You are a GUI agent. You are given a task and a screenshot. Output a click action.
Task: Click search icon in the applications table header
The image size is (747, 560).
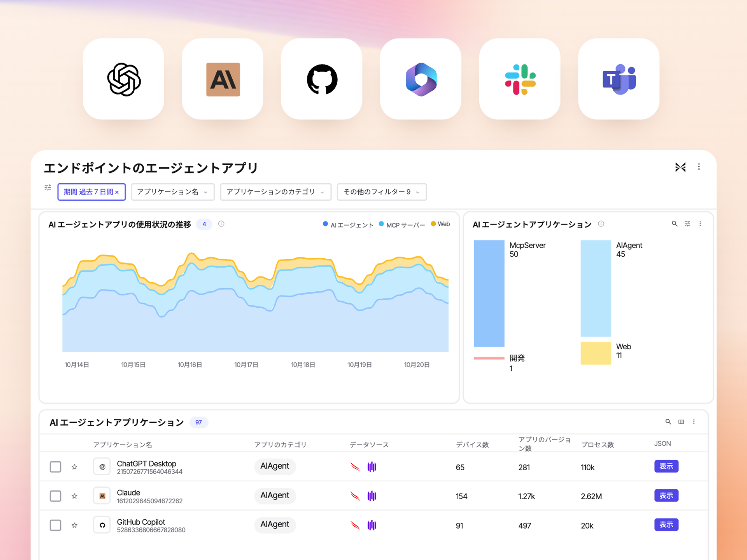(668, 422)
